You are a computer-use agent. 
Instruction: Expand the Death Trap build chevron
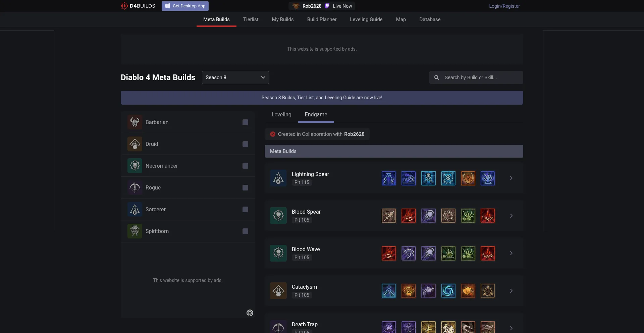[511, 328]
